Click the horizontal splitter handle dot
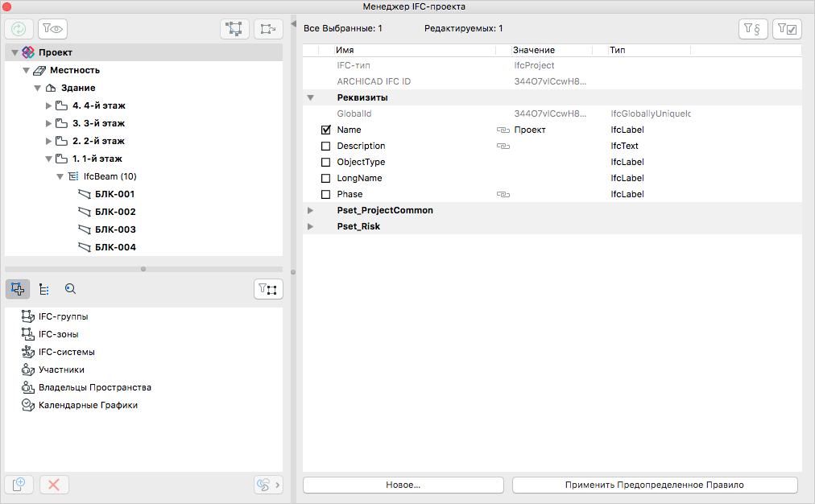 pyautogui.click(x=143, y=269)
